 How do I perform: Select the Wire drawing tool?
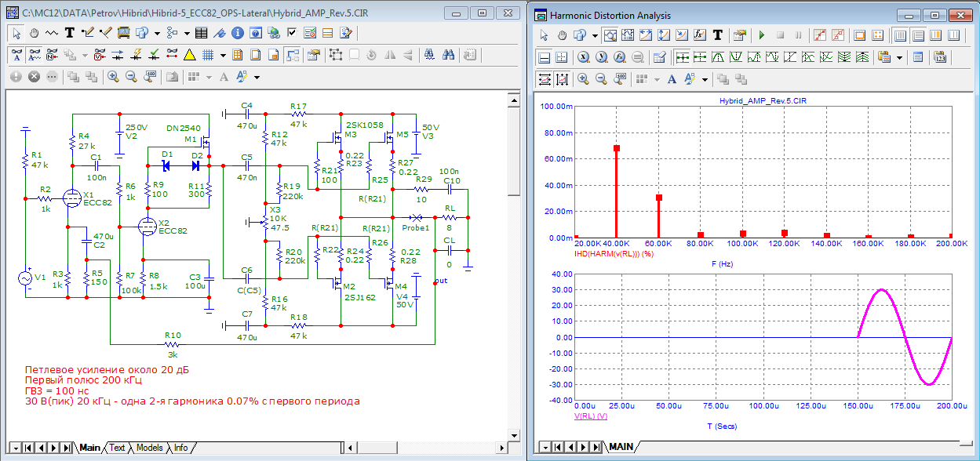(x=86, y=33)
